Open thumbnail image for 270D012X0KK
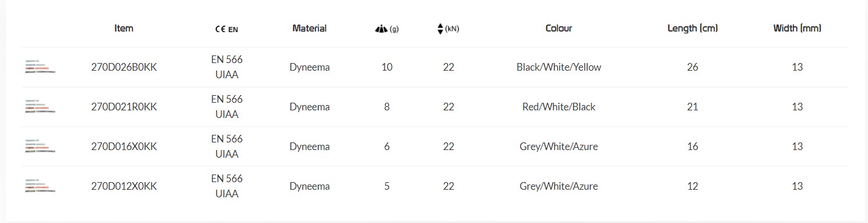Screen dimensions: 868x223 (40, 186)
